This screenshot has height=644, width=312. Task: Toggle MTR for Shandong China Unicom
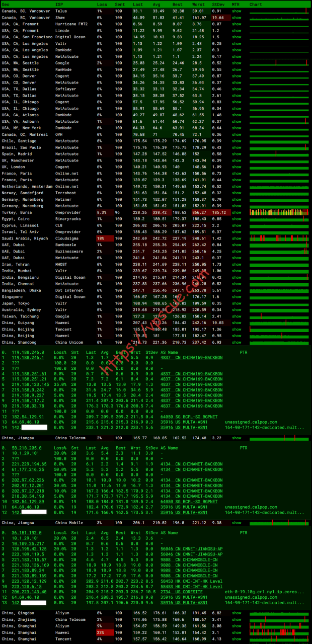(237, 342)
